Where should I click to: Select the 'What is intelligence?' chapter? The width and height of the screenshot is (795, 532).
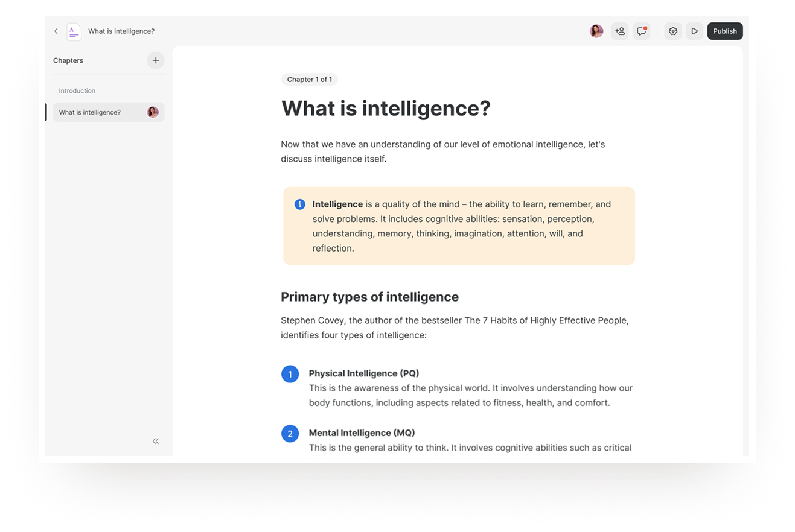click(89, 112)
